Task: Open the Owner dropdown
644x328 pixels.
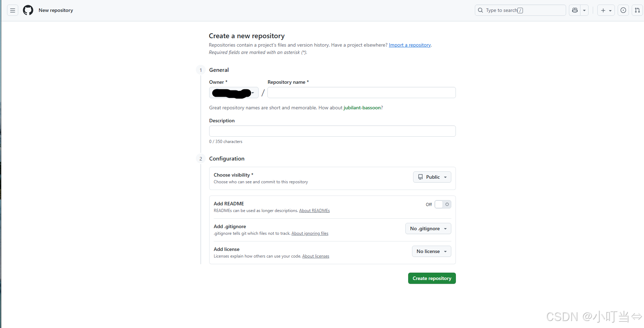Action: [x=234, y=93]
